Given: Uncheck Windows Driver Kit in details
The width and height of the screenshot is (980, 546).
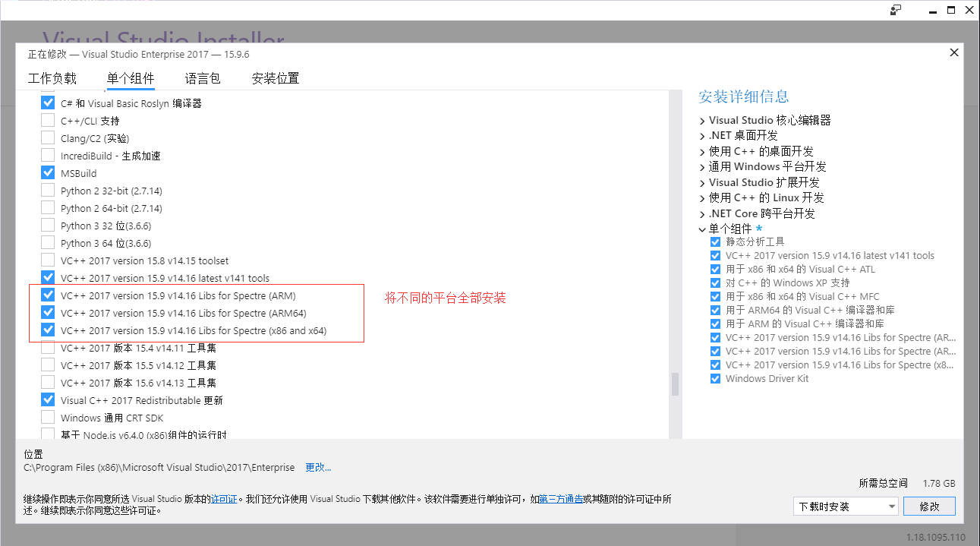Looking at the screenshot, I should pyautogui.click(x=715, y=379).
